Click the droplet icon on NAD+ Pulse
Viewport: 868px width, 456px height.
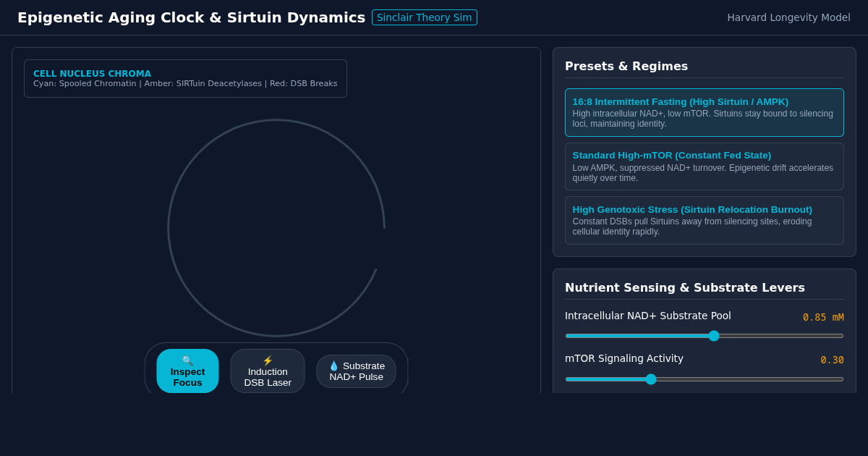[x=333, y=366]
